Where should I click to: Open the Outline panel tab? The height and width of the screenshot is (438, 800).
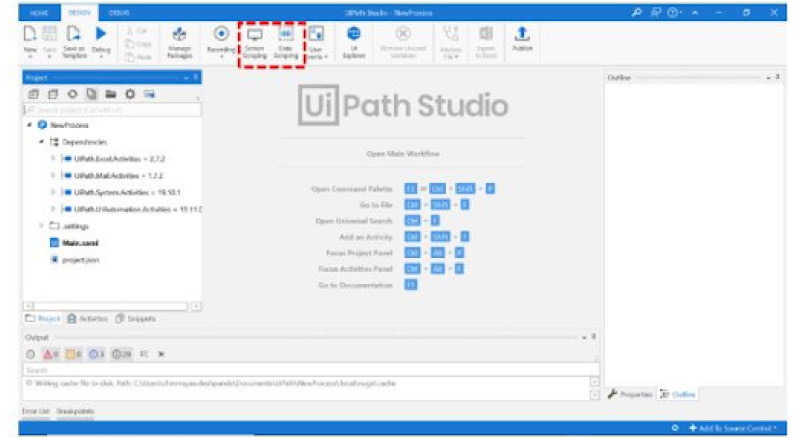(x=678, y=394)
